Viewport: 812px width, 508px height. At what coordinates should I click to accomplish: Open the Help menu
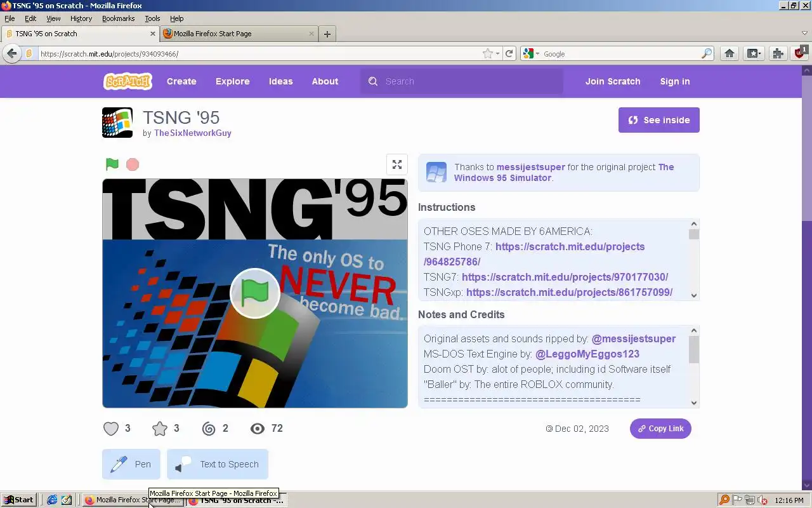(177, 18)
